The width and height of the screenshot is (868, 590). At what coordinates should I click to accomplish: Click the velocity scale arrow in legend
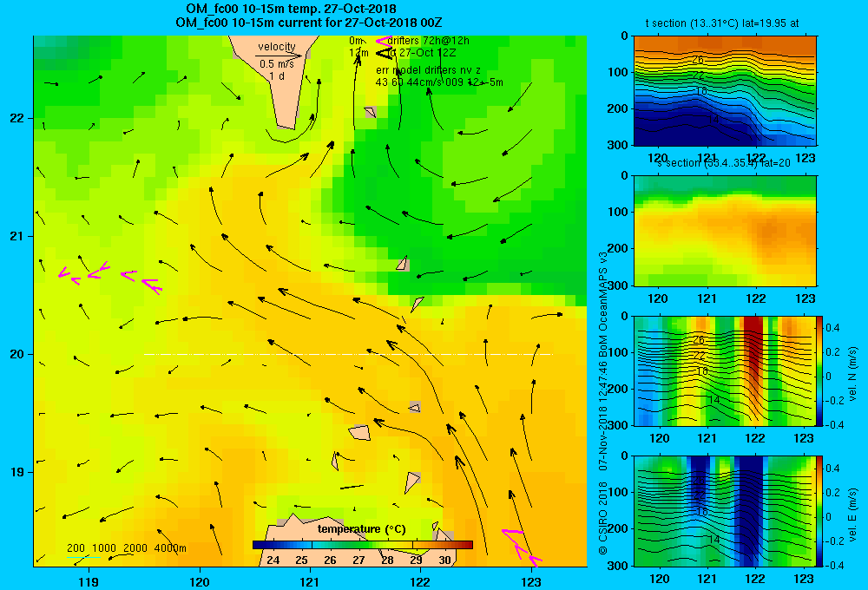tap(279, 56)
